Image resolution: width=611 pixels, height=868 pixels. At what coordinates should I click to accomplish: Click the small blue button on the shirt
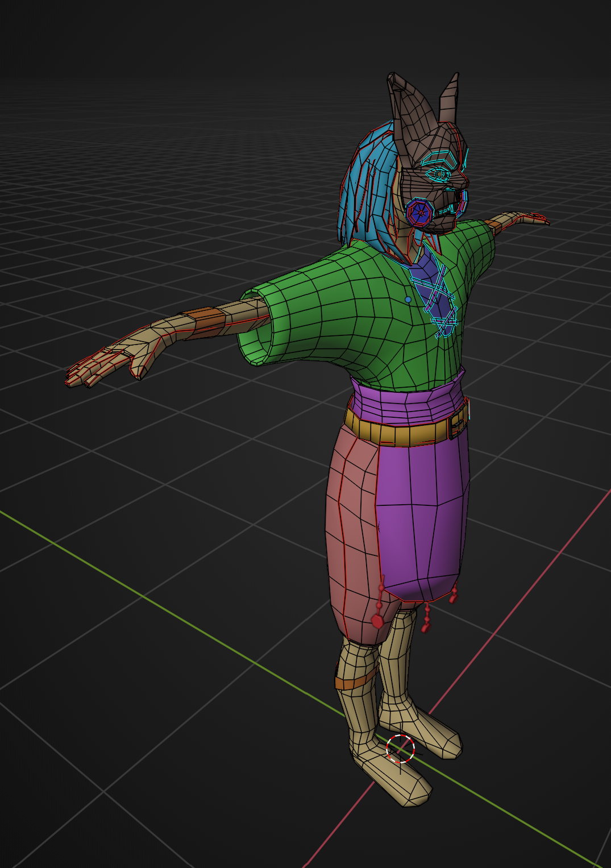[408, 299]
